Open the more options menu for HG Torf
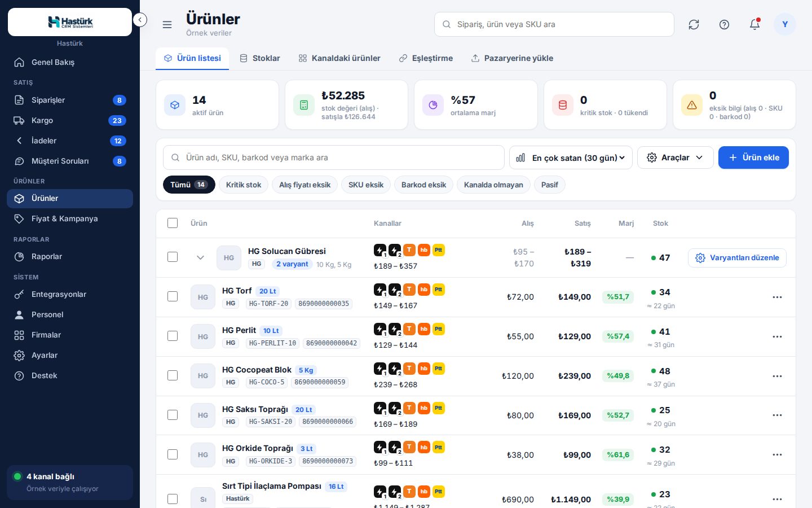The width and height of the screenshot is (812, 508). click(x=777, y=297)
